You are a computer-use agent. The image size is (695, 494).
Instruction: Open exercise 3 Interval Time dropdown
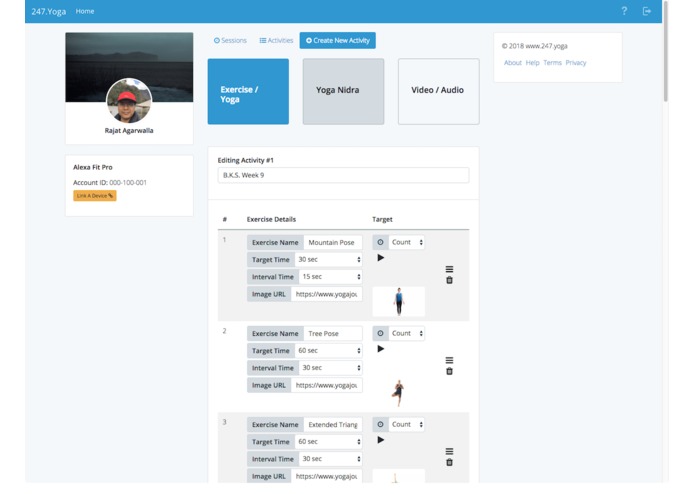pyautogui.click(x=331, y=459)
